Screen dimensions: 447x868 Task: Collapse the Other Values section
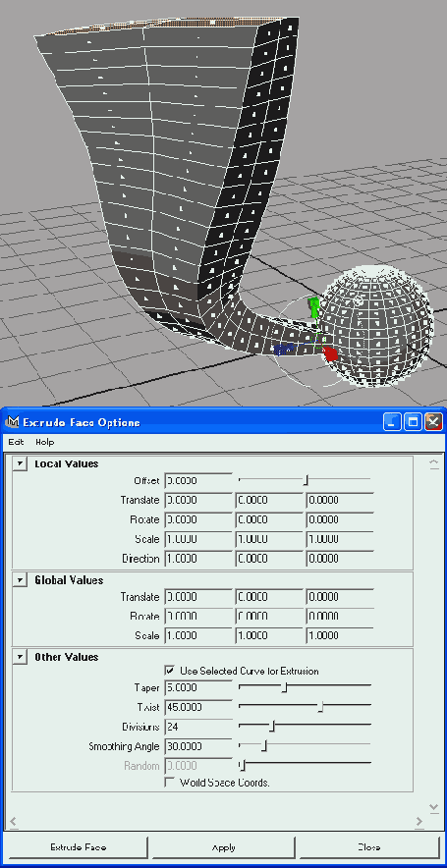[20, 657]
